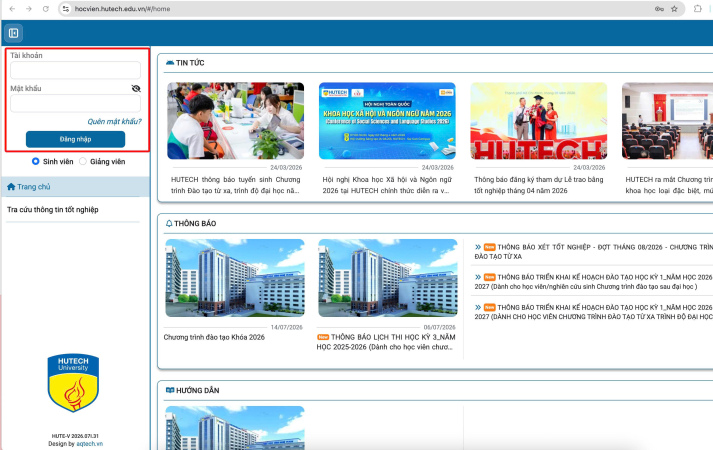The image size is (713, 450).
Task: Open Trang chủ menu item
Action: coord(75,187)
